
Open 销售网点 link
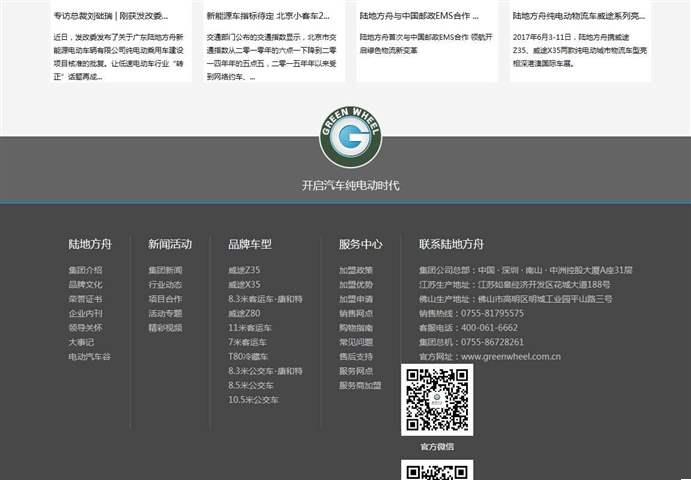coord(356,313)
